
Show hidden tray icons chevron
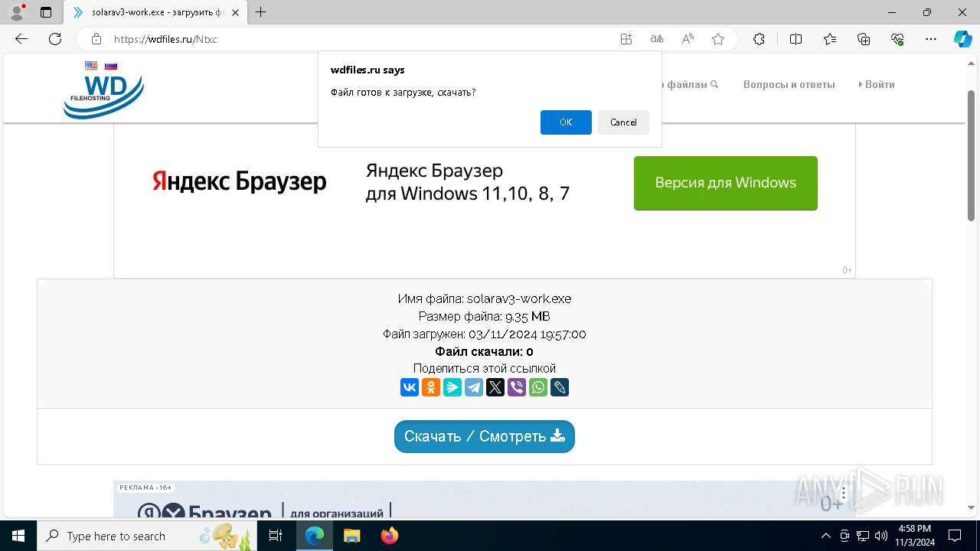click(x=825, y=536)
